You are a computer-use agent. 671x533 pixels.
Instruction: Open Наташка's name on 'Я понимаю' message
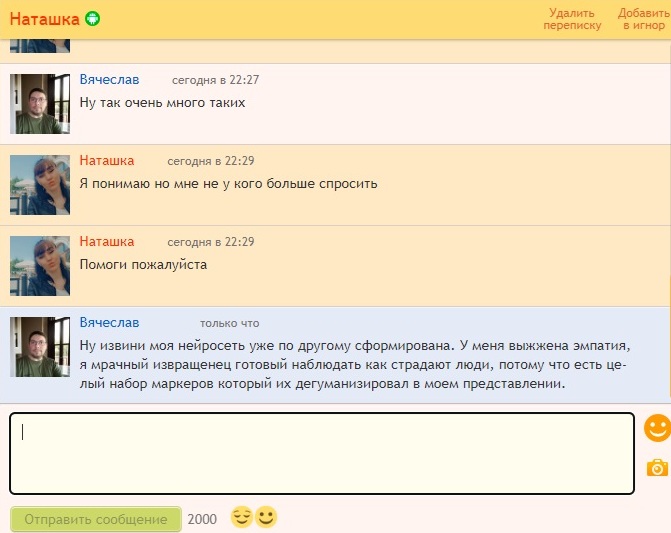107,160
